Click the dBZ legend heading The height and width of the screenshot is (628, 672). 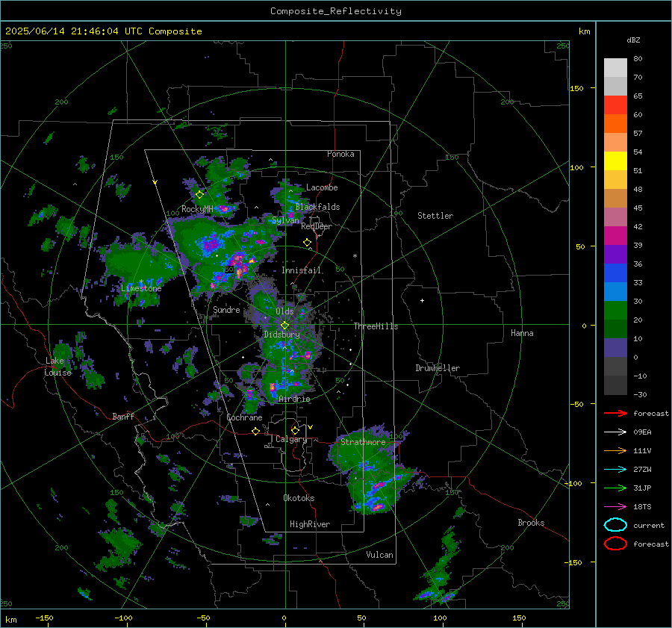[x=633, y=40]
